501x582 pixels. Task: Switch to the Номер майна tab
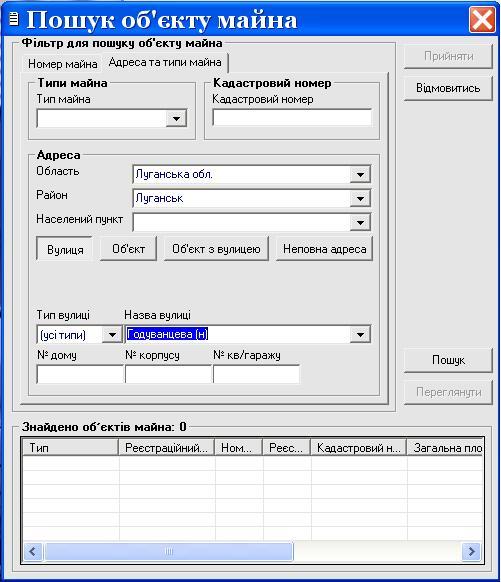62,64
